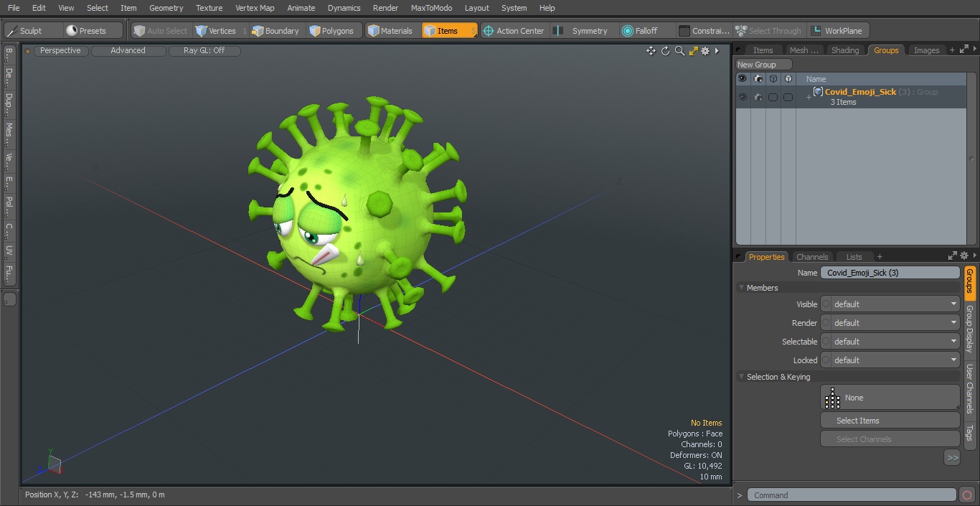
Task: Click the Properties panel gear icon
Action: (964, 256)
